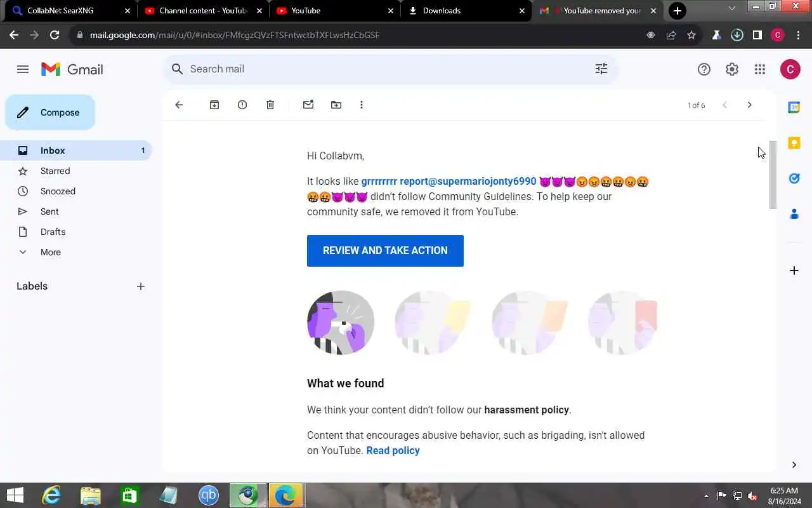Open Contacts side panel
Viewport: 812px width, 508px height.
click(794, 214)
